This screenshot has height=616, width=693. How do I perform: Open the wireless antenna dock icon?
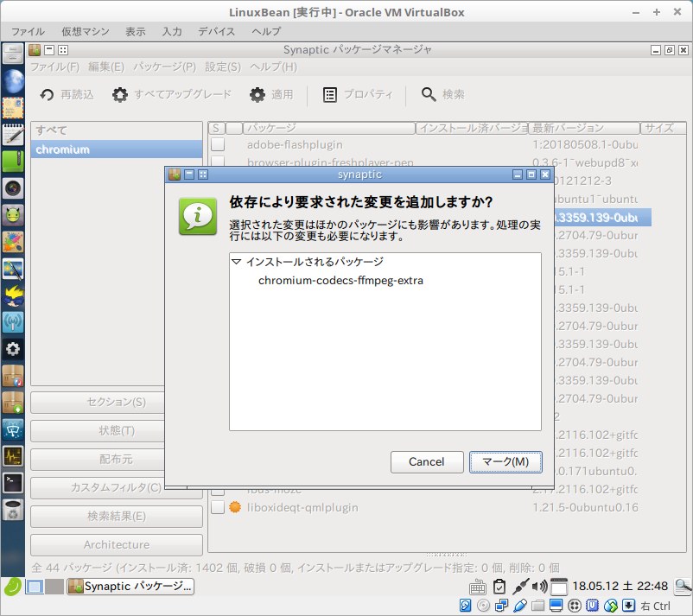13,322
